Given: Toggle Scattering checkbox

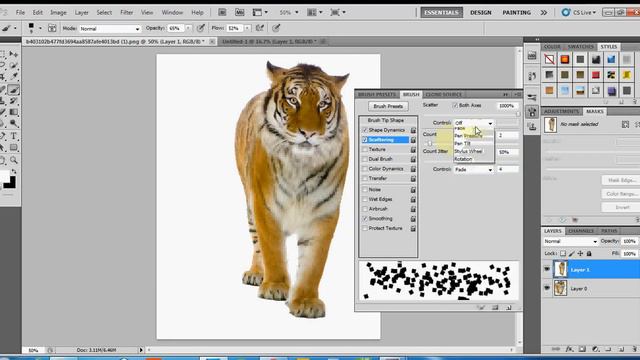Looking at the screenshot, I should [x=365, y=140].
